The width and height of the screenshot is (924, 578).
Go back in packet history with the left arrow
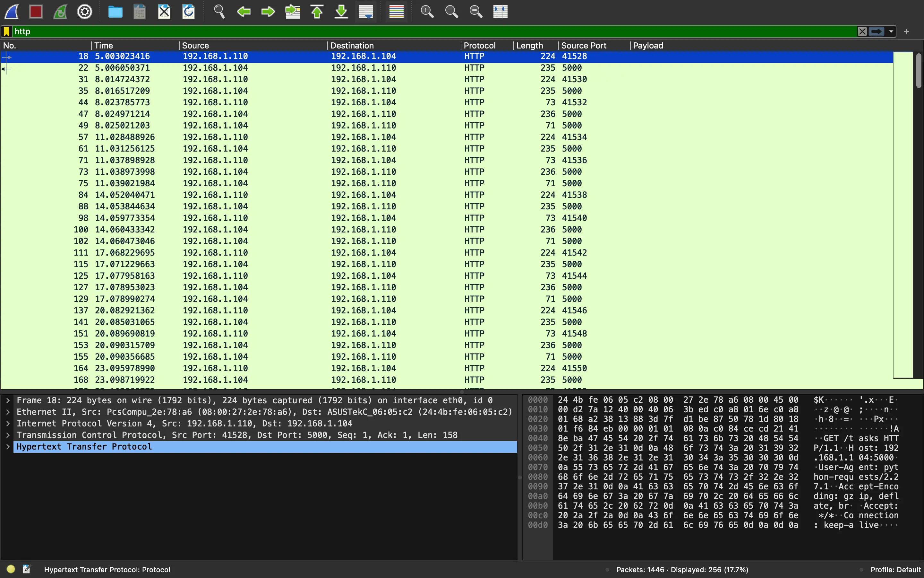click(x=244, y=12)
